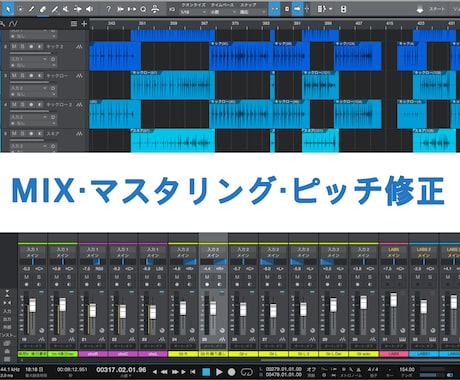Click the Record button in transport
Screen dimensions: 460x380
232,372
